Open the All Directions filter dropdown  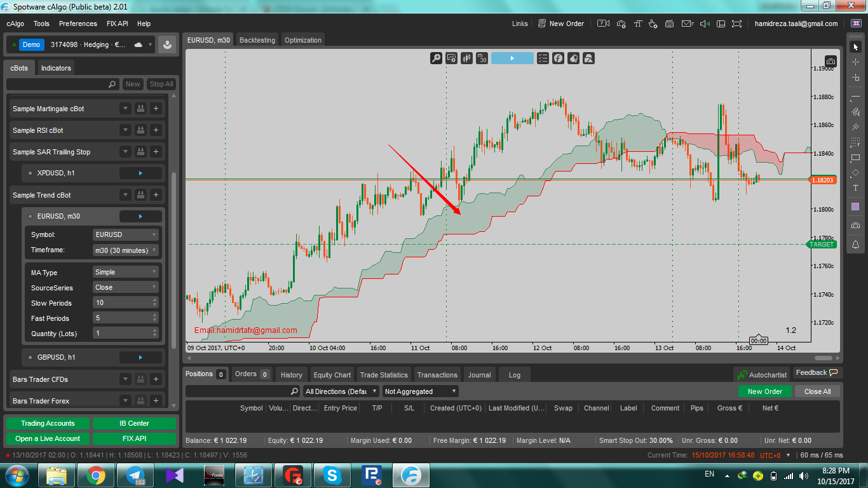[x=341, y=391]
